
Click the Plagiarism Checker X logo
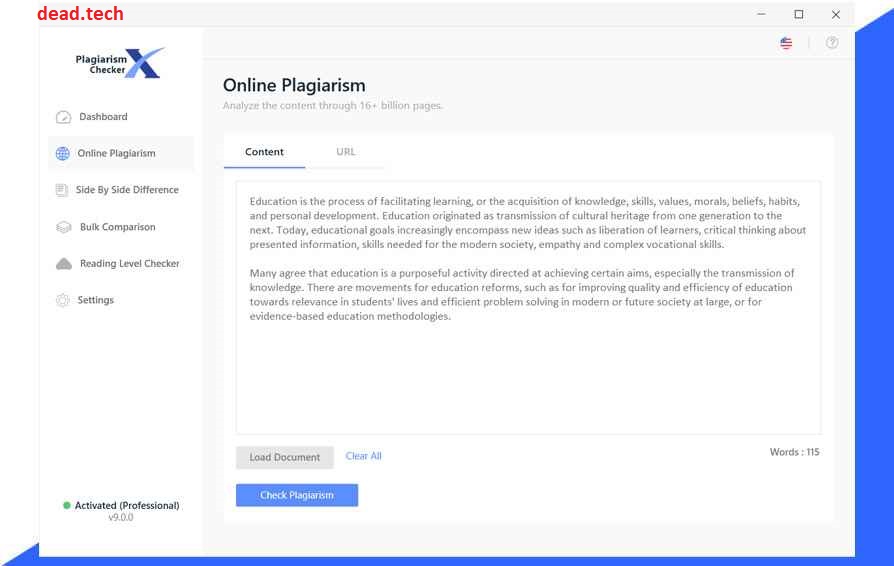(x=120, y=63)
